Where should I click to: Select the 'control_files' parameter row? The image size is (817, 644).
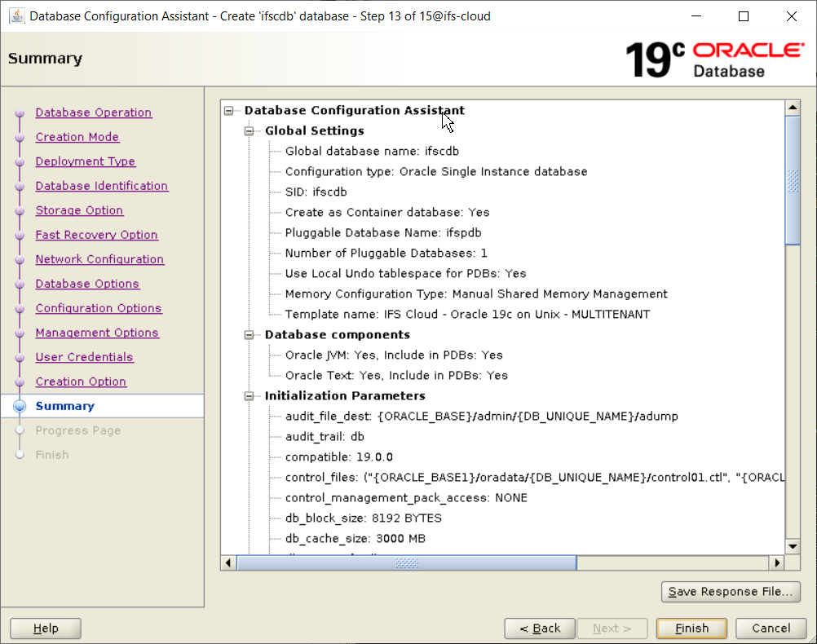click(535, 477)
